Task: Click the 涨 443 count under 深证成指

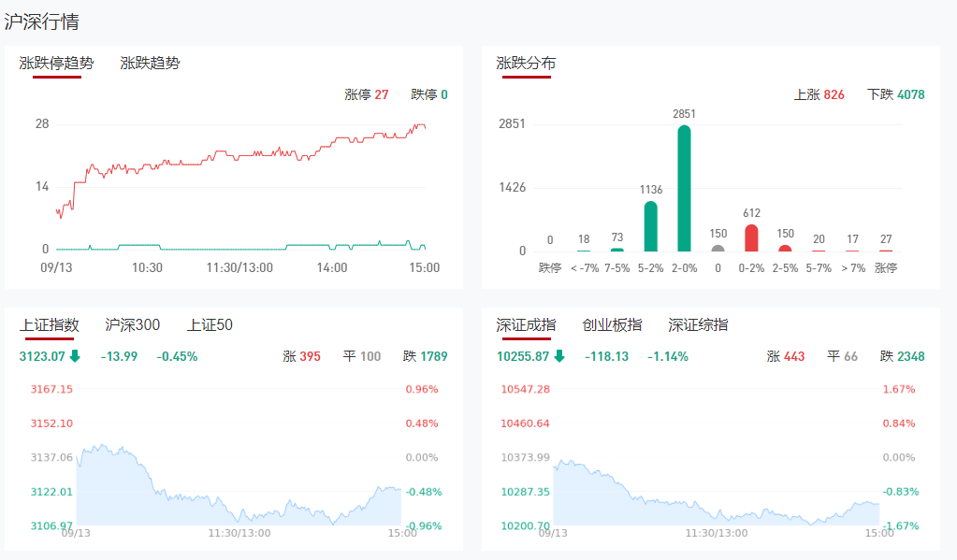Action: pos(785,356)
